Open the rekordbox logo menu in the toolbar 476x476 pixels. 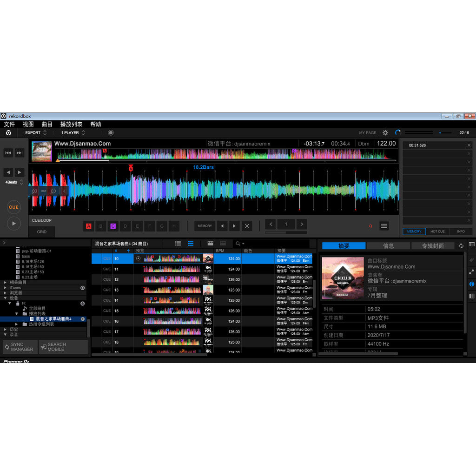coord(8,132)
